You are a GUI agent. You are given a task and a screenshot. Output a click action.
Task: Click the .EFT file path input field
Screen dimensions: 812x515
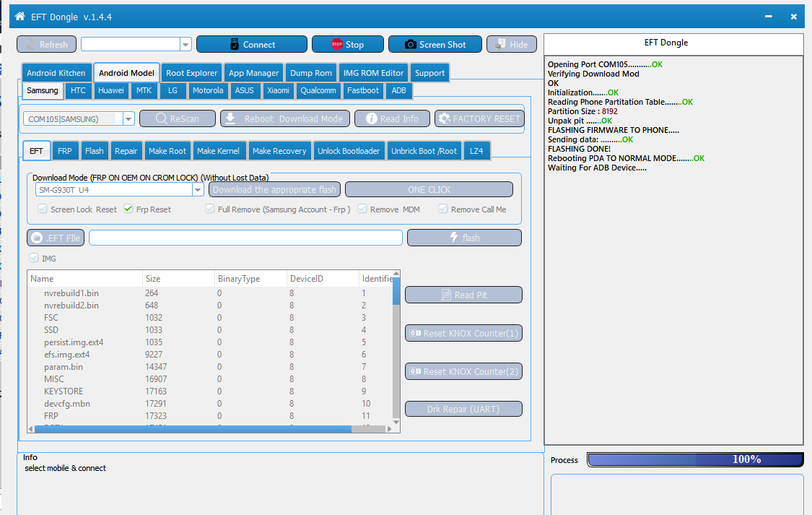pyautogui.click(x=245, y=238)
